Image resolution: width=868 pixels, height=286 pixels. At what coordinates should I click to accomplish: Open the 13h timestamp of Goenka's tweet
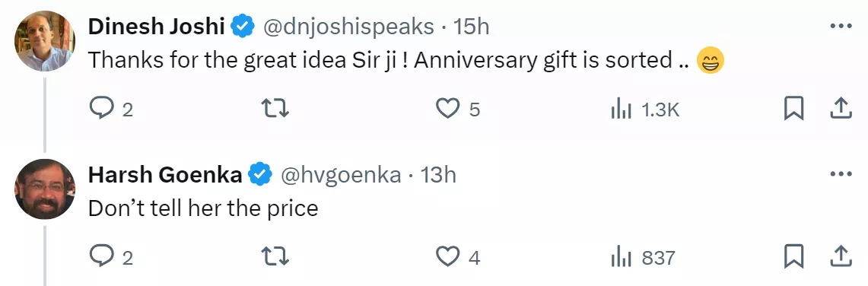pos(438,176)
